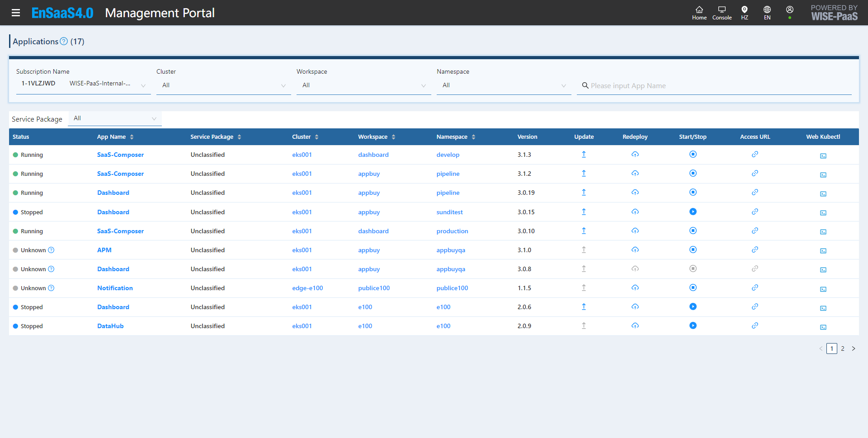
Task: Select page 1 in pagination
Action: click(831, 349)
